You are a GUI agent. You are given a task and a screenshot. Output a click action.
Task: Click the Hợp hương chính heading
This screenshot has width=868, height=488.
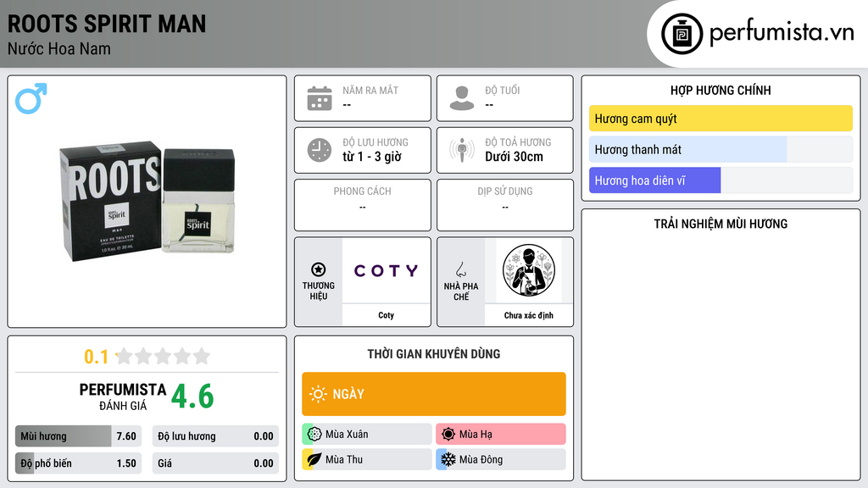click(721, 90)
